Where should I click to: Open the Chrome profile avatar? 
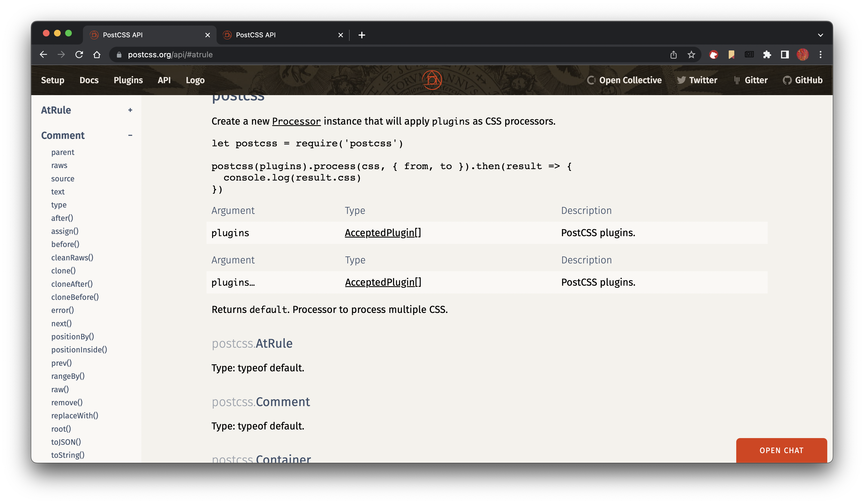point(803,55)
